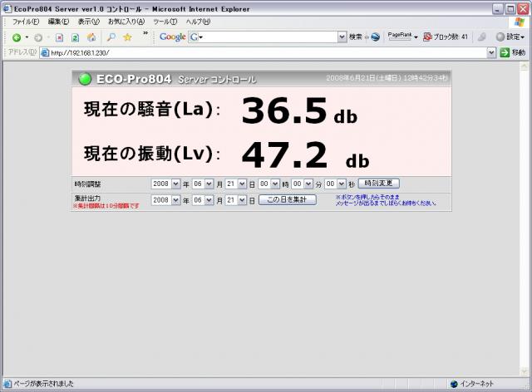Screen dimensions: 532x392
Task: Open the 編集 menu
Action: coord(58,22)
